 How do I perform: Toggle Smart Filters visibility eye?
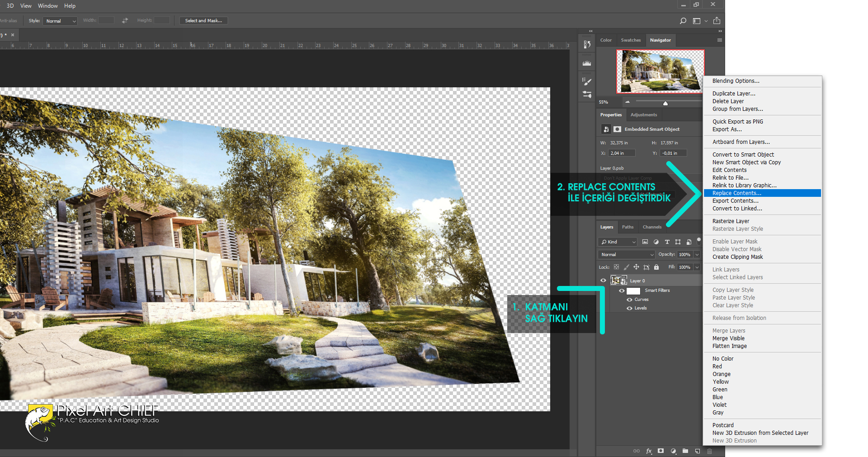pyautogui.click(x=622, y=290)
